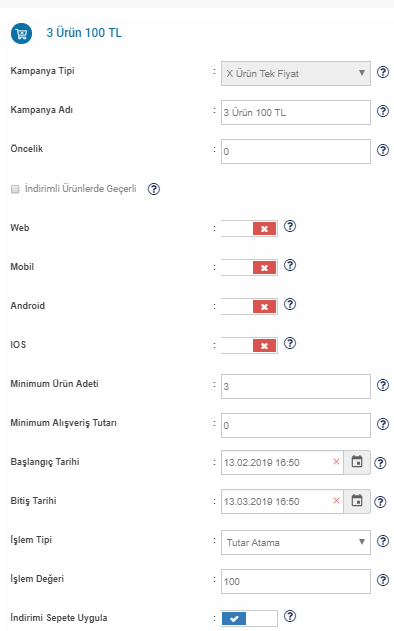Focus the İşlem Değeri input field
Viewport: 394px width, 631px height.
pos(296,581)
